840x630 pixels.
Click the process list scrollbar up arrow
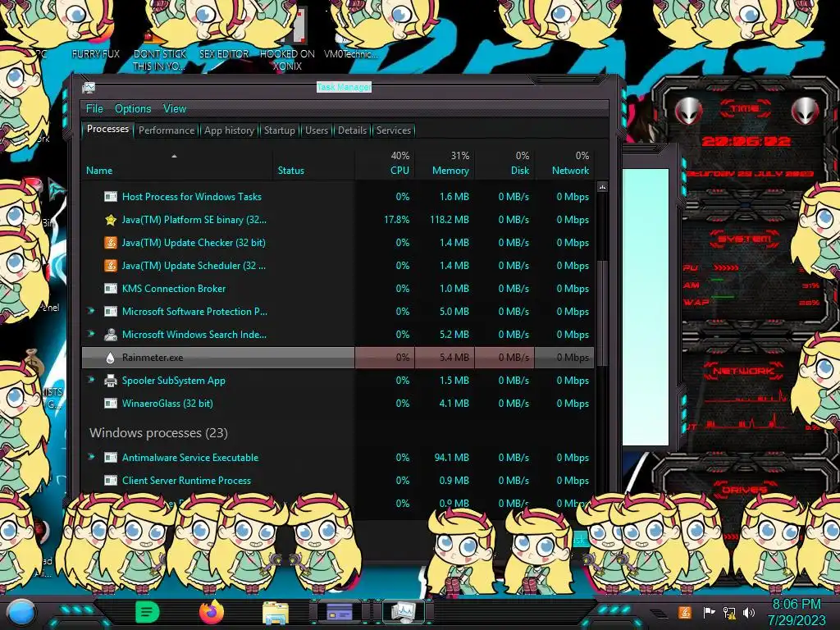(x=603, y=187)
